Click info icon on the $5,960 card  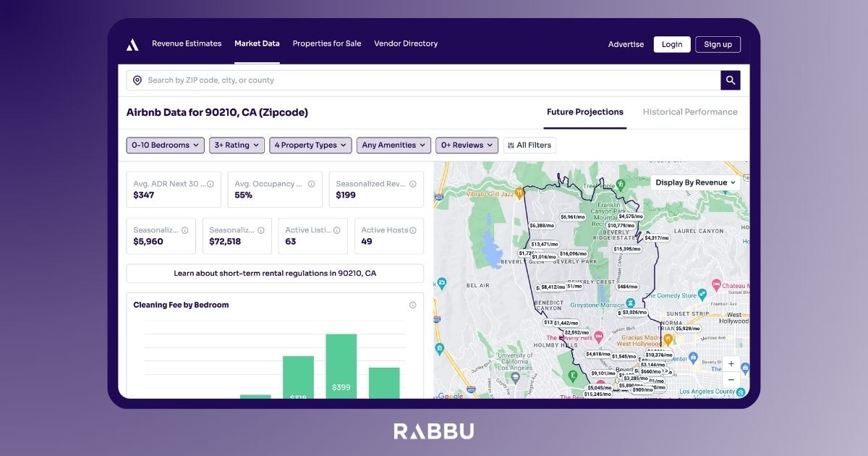[184, 230]
